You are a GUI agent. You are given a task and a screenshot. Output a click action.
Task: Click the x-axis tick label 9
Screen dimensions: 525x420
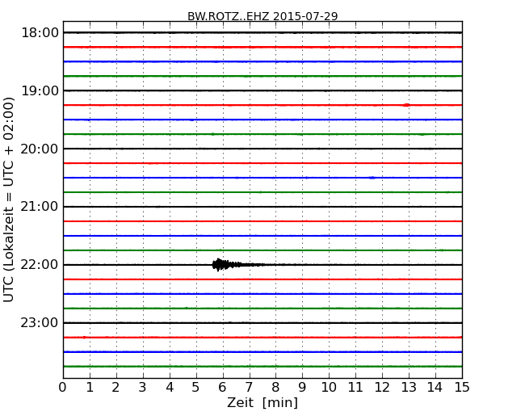click(302, 388)
